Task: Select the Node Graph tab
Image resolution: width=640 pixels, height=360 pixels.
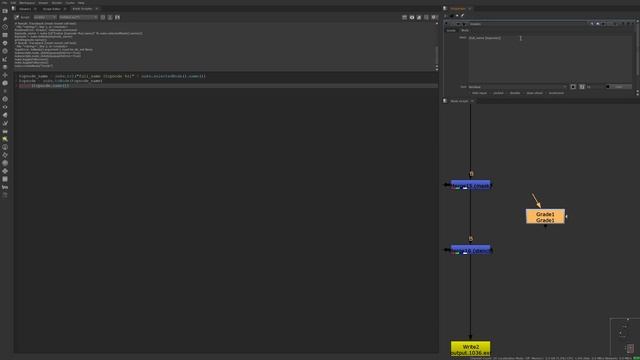Action: 459,101
